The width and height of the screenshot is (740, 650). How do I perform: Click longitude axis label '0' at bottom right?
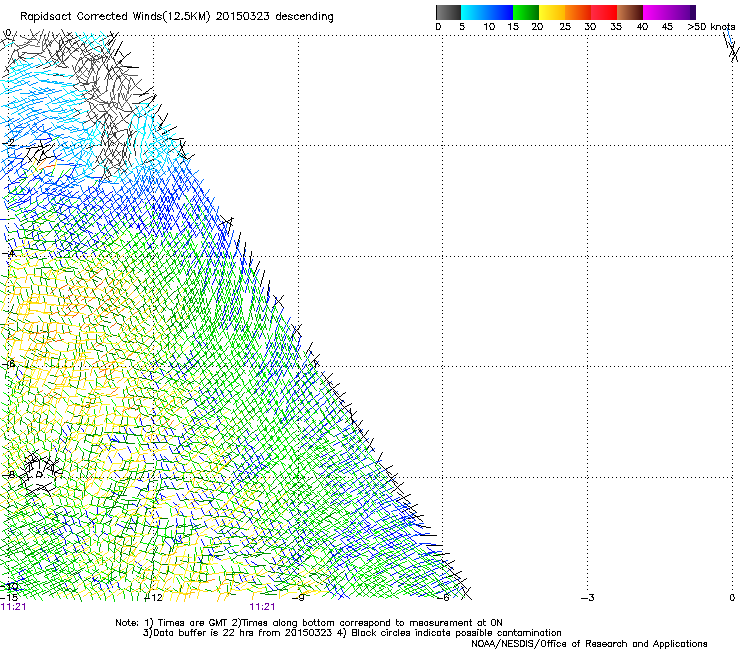coord(732,598)
